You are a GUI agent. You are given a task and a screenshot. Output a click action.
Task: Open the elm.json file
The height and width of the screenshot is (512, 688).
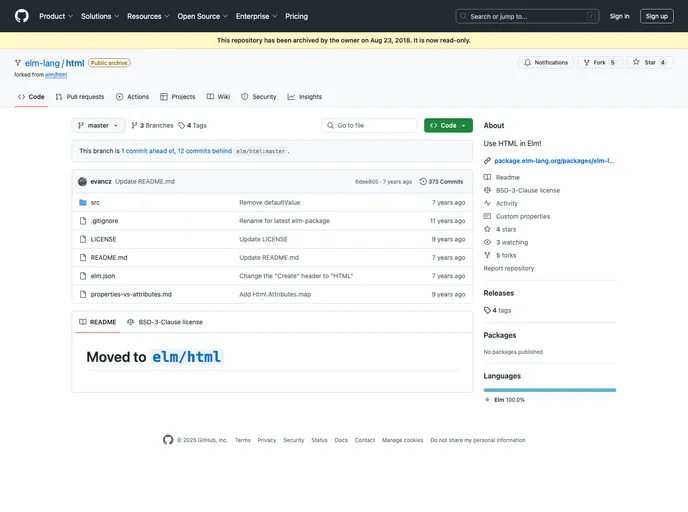[x=103, y=276]
